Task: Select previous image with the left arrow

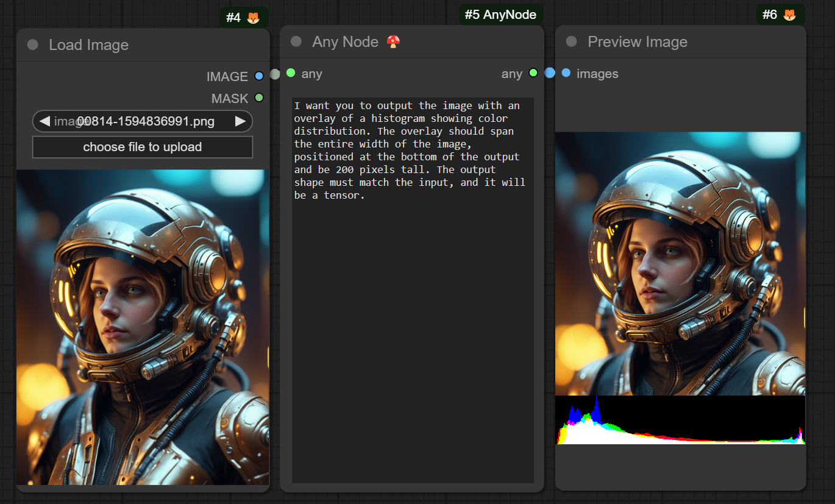Action: tap(44, 121)
